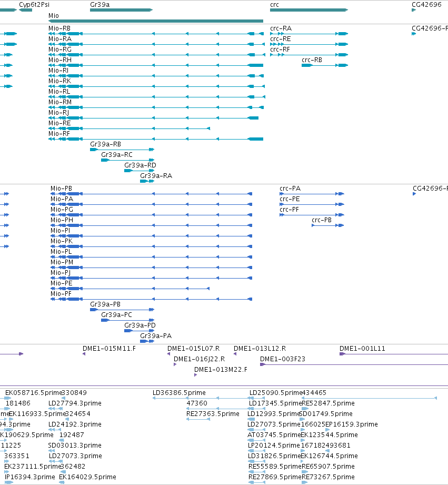Select clone DME1-016J22.R

click(200, 359)
